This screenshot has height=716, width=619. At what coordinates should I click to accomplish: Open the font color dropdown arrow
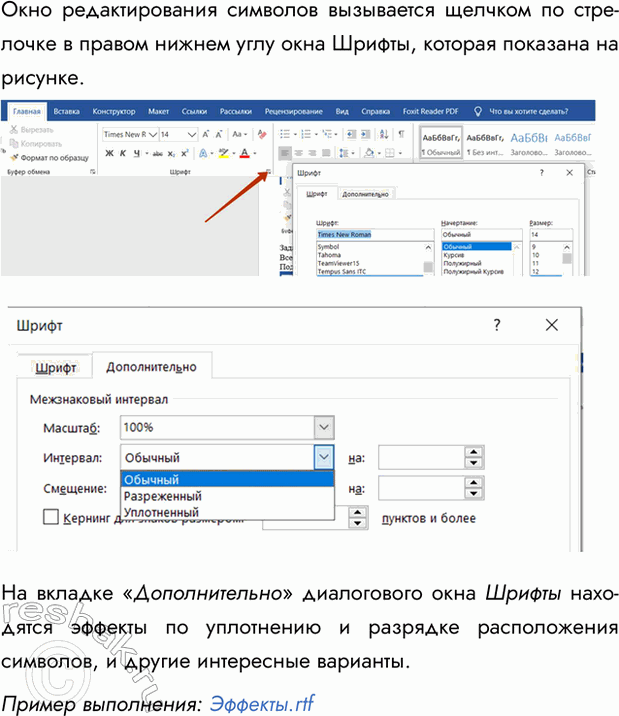(x=255, y=153)
